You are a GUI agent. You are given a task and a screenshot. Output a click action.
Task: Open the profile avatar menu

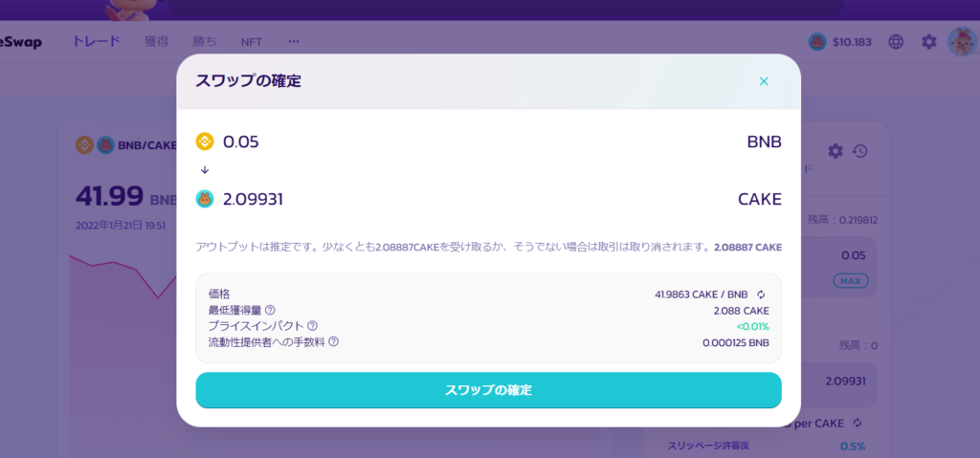coord(963,42)
